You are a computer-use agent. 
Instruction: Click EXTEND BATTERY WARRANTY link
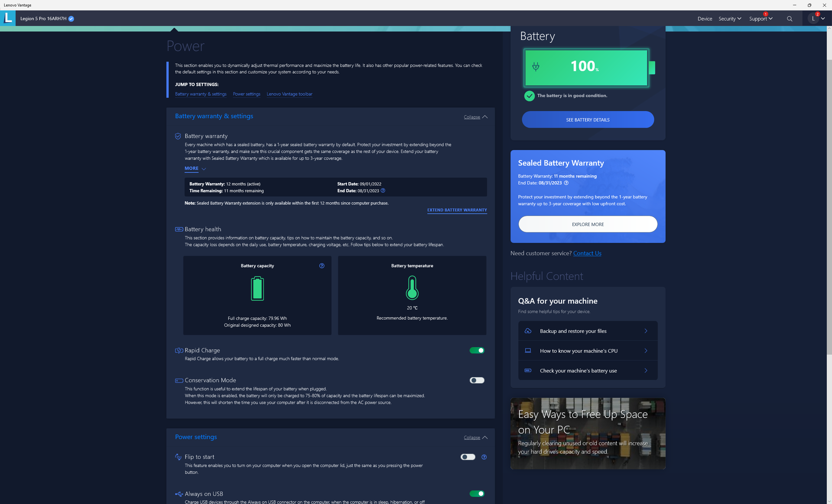click(457, 210)
